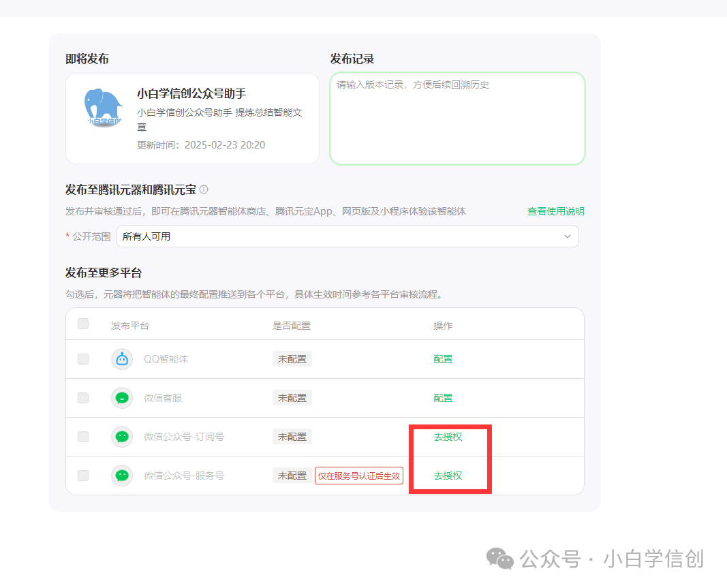Click 去授权 for 微信公众号-服务号
This screenshot has width=727, height=588.
point(448,476)
